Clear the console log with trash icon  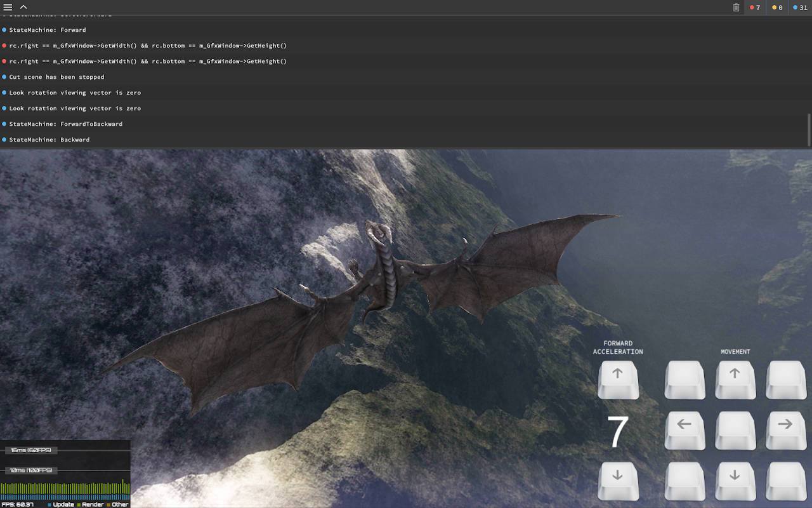(x=736, y=8)
